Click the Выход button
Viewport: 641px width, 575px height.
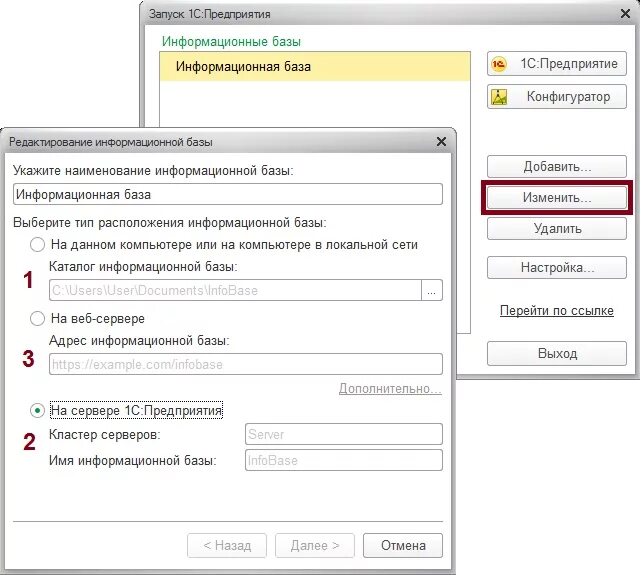(557, 354)
